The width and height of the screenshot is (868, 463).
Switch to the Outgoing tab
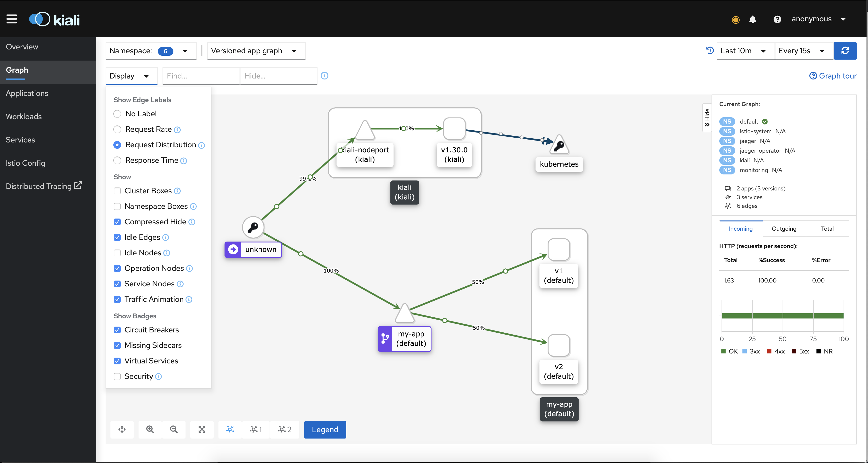coord(784,229)
